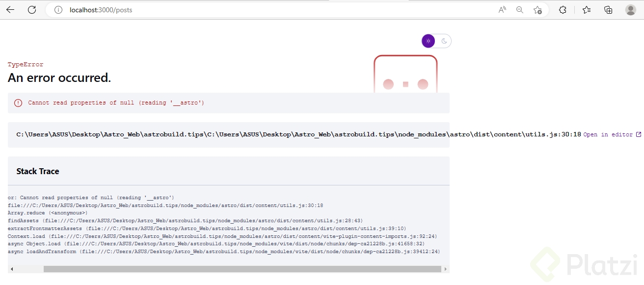The image size is (644, 285).
Task: Click the utils.js:30:18 file path text
Action: point(298,134)
